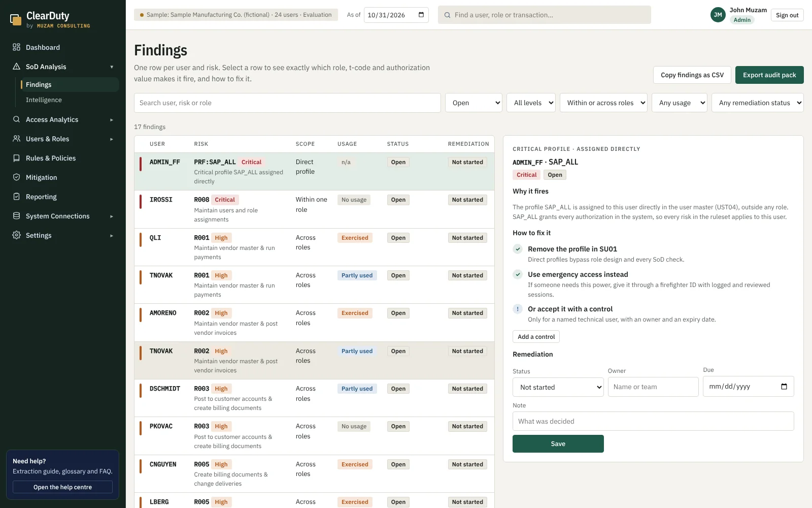Viewport: 812px width, 508px height.
Task: Click the Note What was decided field
Action: tap(653, 421)
